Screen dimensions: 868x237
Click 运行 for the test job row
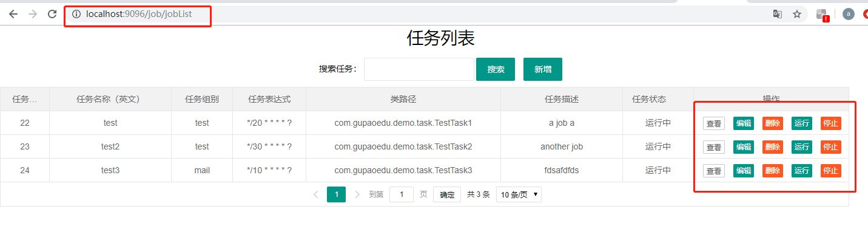802,123
